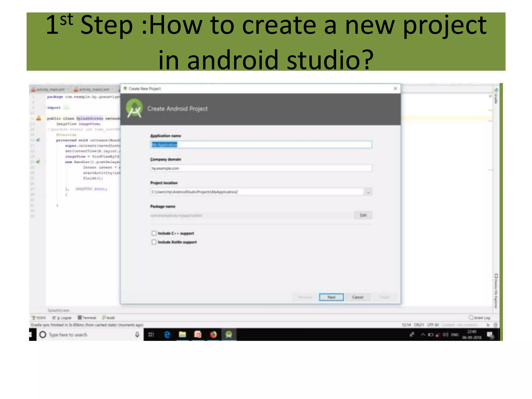Click the 12:14 caret position in status bar
532x399 pixels.
click(407, 325)
